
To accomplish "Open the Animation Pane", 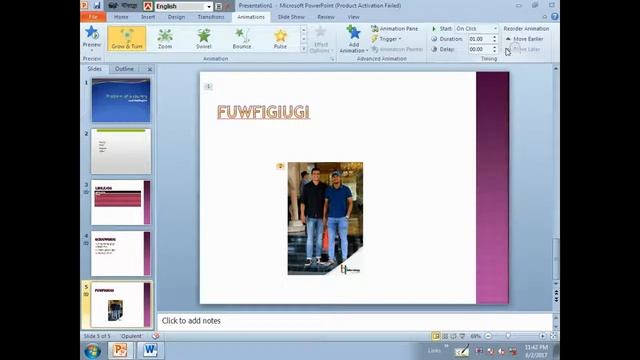I will click(394, 29).
